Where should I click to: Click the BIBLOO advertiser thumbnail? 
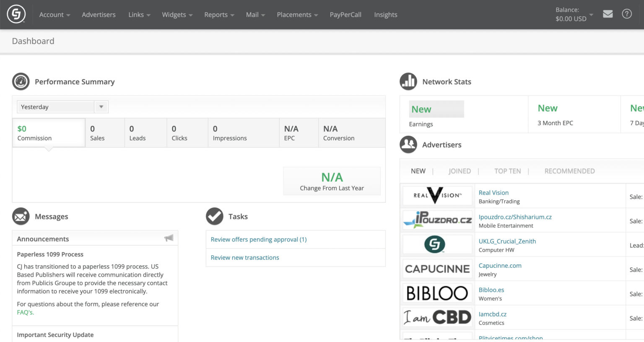point(437,293)
